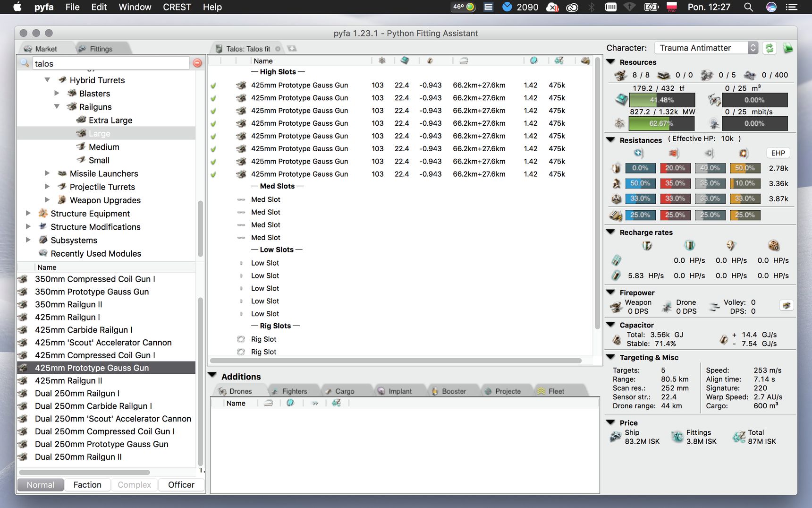Open the CREST menu

pyautogui.click(x=177, y=7)
